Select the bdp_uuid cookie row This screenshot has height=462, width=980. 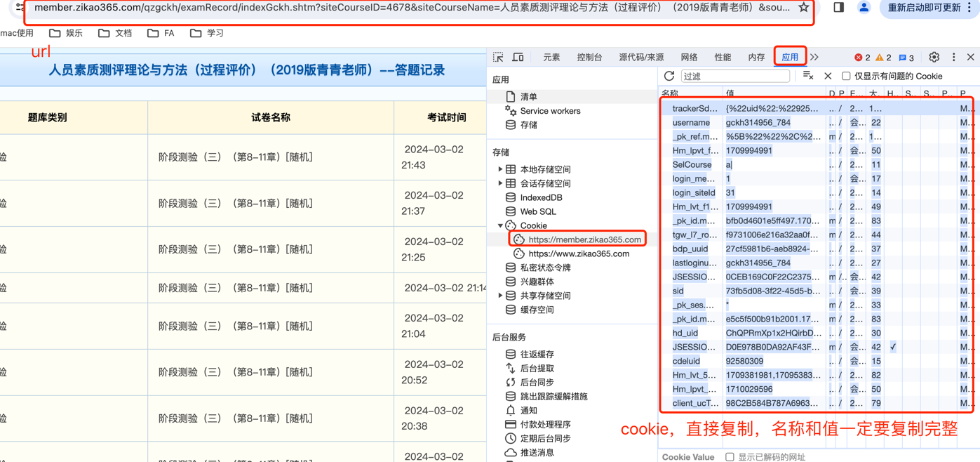pyautogui.click(x=817, y=249)
